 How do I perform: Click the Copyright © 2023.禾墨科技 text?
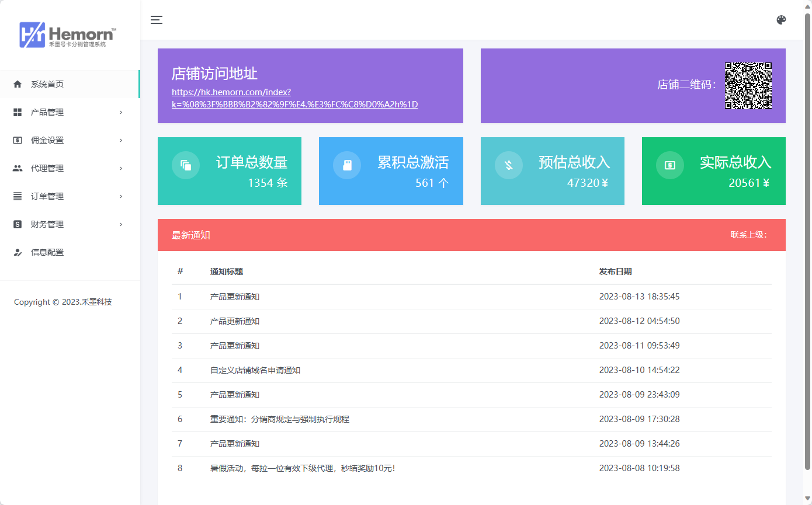pyautogui.click(x=63, y=302)
